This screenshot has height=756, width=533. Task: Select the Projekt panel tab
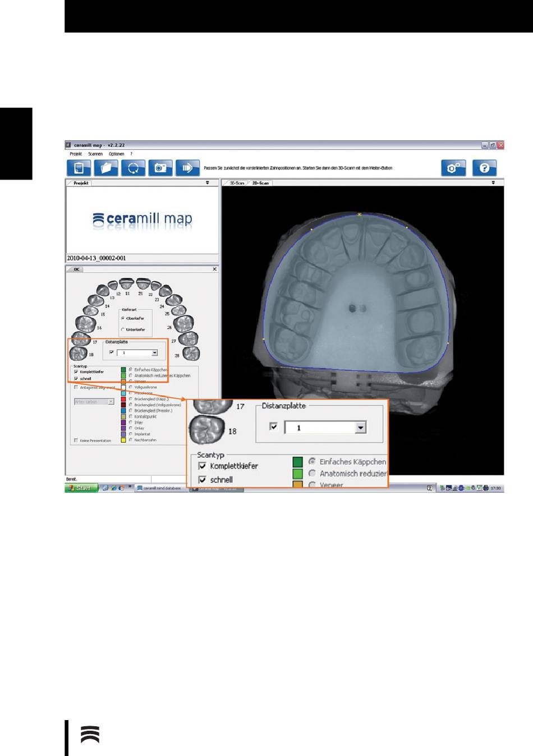(x=81, y=183)
